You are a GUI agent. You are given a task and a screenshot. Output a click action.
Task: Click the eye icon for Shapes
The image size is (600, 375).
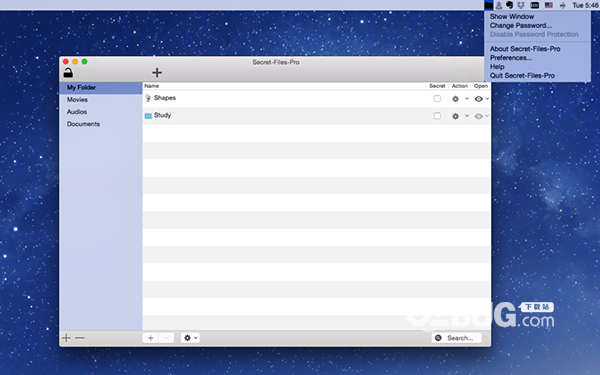[x=478, y=99]
